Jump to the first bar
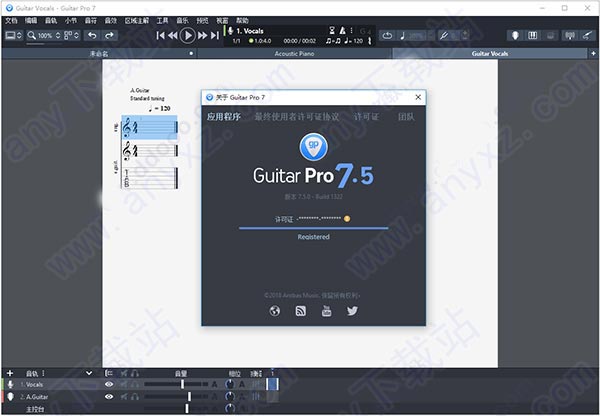600x416 pixels. coord(161,36)
